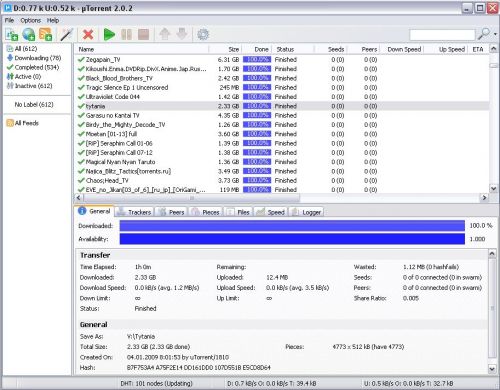This screenshot has width=500, height=390.
Task: Open All Feeds in sidebar
Action: [x=23, y=123]
